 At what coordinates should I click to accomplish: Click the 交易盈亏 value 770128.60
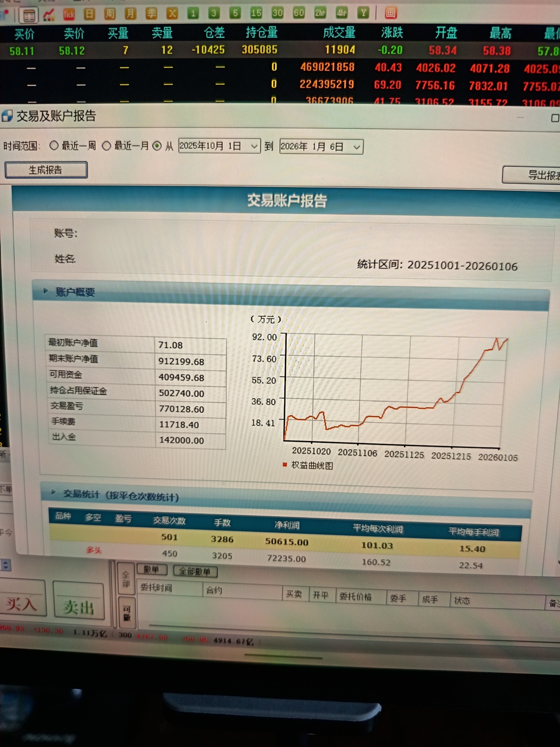point(182,409)
